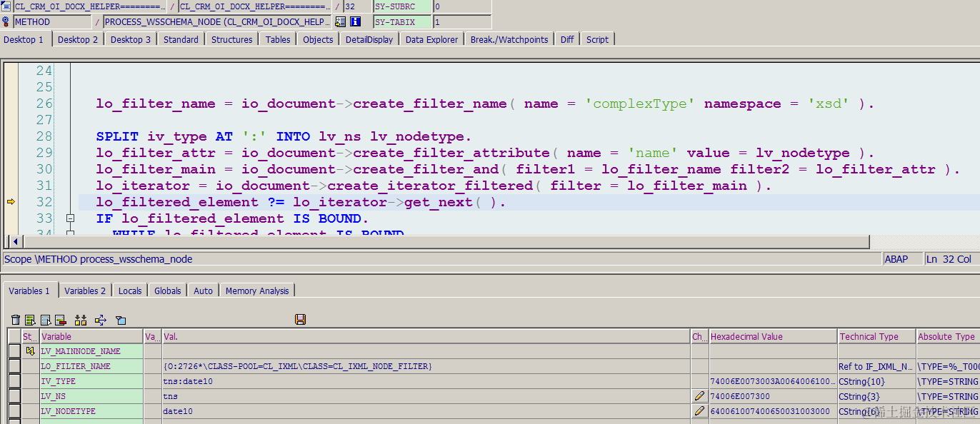Select the Variables 2 tab
The width and height of the screenshot is (980, 424).
[85, 291]
